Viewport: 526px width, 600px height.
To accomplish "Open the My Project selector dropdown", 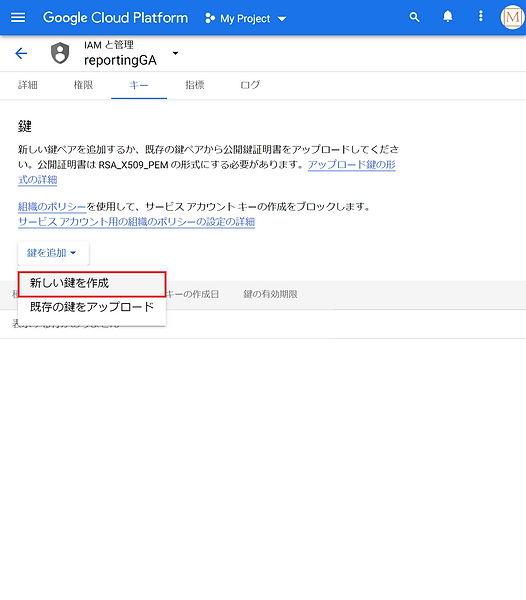I will pyautogui.click(x=246, y=18).
